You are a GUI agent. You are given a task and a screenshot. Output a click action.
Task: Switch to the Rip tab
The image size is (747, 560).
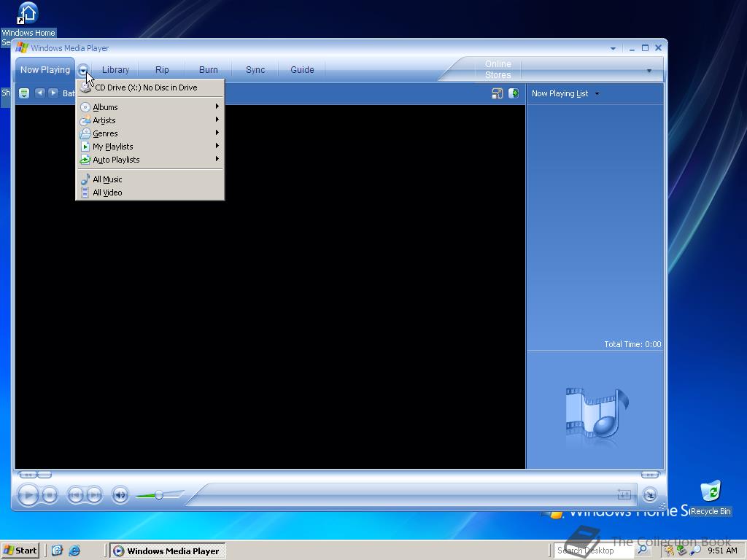point(162,69)
